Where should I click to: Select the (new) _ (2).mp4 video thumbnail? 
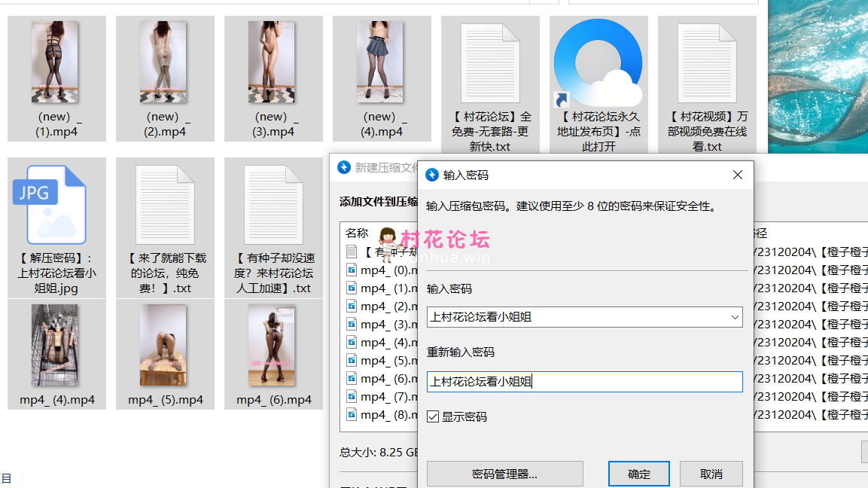pyautogui.click(x=163, y=62)
